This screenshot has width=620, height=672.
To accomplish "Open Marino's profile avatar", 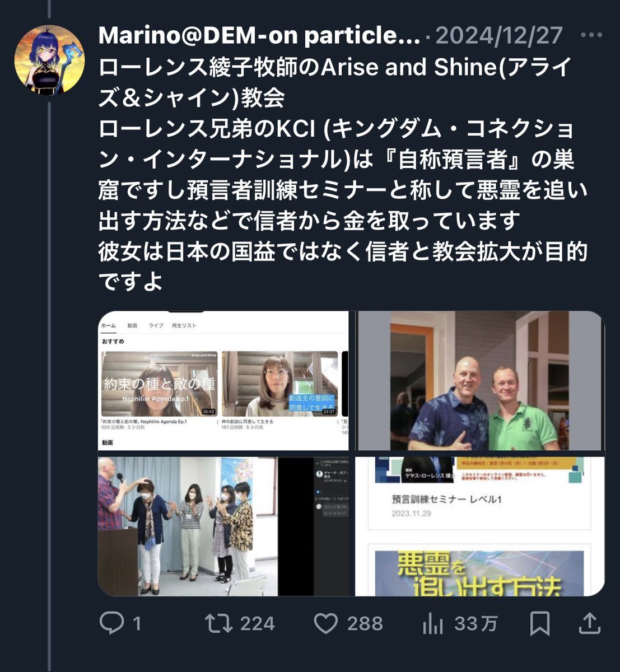I will tap(49, 59).
